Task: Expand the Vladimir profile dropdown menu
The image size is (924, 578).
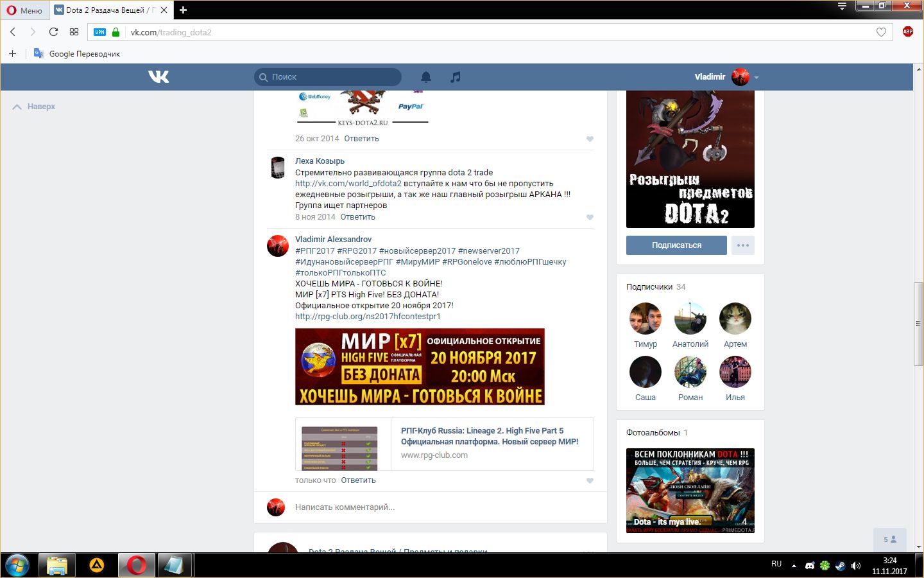Action: 757,78
